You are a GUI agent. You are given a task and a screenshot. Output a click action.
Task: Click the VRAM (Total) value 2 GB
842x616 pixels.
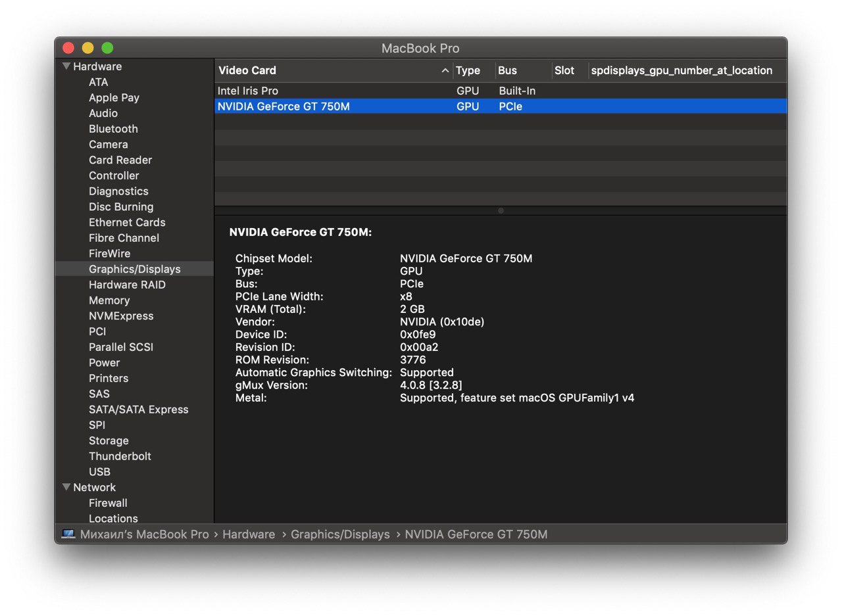click(412, 309)
